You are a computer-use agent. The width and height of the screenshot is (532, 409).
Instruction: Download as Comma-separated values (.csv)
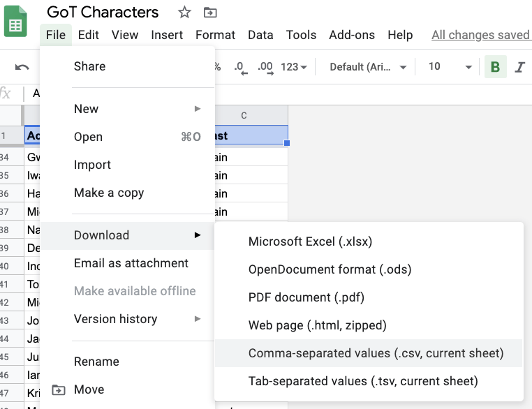click(369, 353)
